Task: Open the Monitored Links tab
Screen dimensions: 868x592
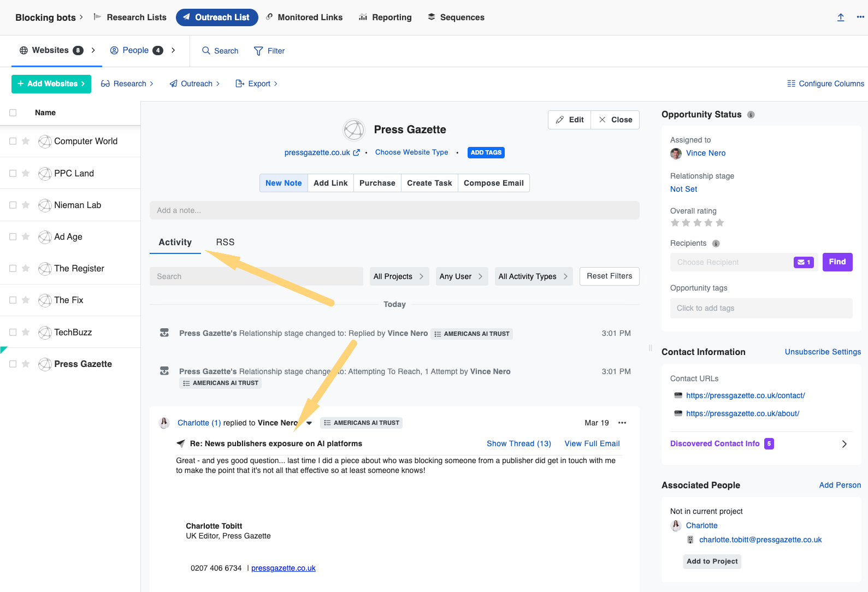Action: click(304, 17)
